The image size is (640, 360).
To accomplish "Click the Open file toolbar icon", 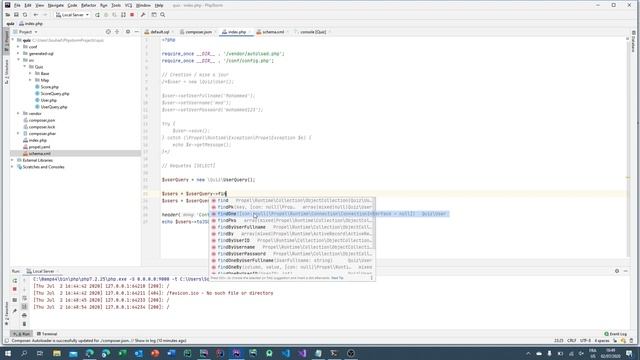I will pos(8,15).
